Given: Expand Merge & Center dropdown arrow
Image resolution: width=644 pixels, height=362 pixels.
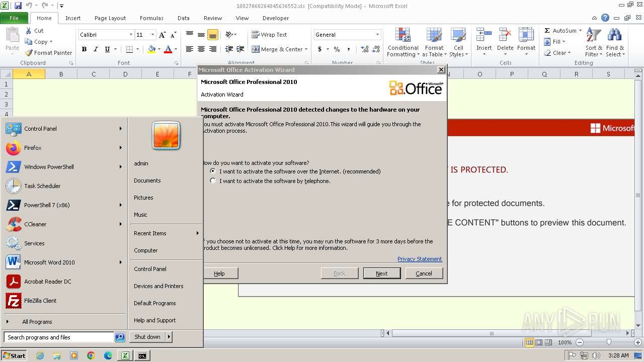Looking at the screenshot, I should click(x=307, y=49).
